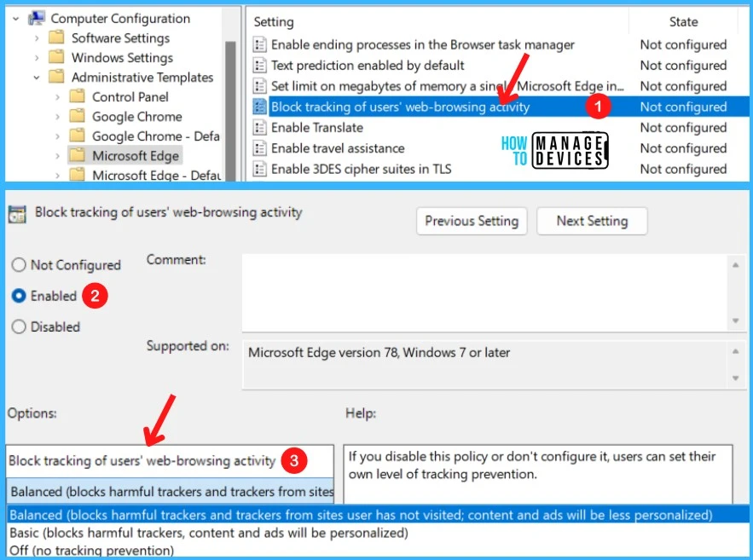Image resolution: width=753 pixels, height=560 pixels.
Task: Select Windows Settings in the tree
Action: click(122, 58)
